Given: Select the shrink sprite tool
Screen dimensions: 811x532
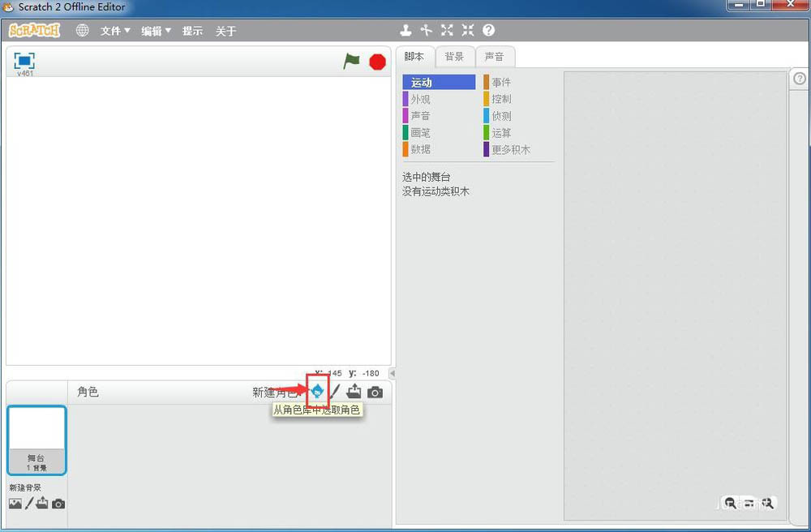Looking at the screenshot, I should [x=467, y=30].
